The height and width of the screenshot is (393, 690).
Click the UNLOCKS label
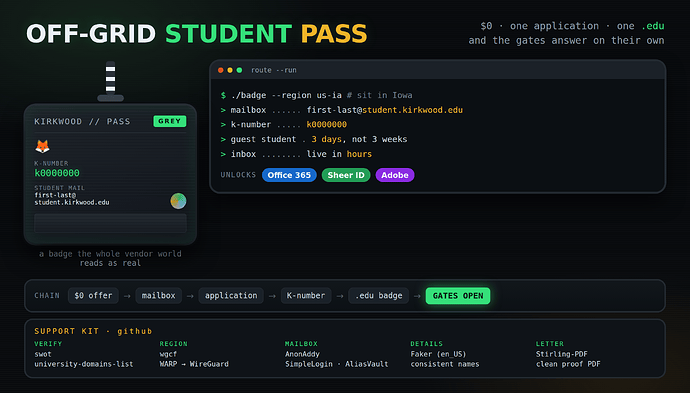238,175
